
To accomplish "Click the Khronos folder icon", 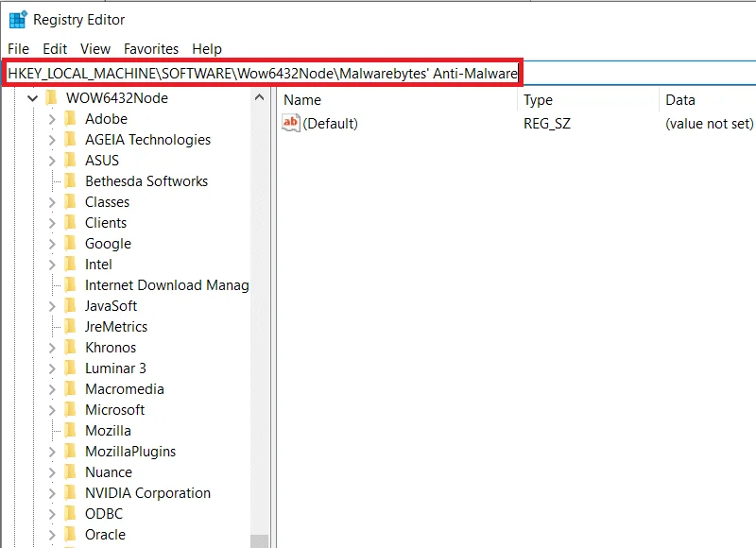I will (x=70, y=347).
